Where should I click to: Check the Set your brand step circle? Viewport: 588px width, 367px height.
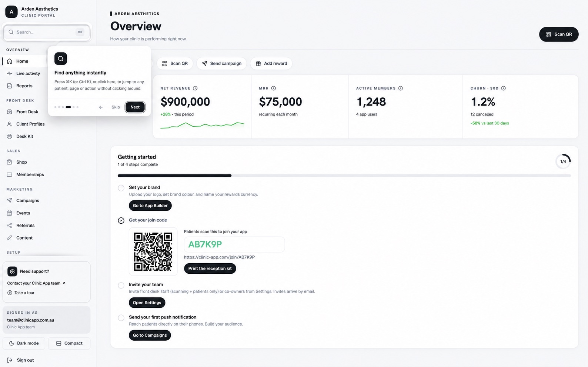[x=121, y=188]
